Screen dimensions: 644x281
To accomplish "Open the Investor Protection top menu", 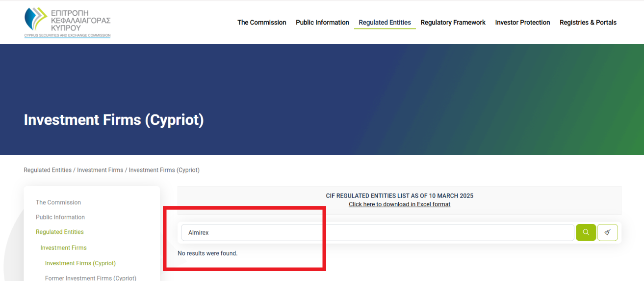I will point(522,23).
